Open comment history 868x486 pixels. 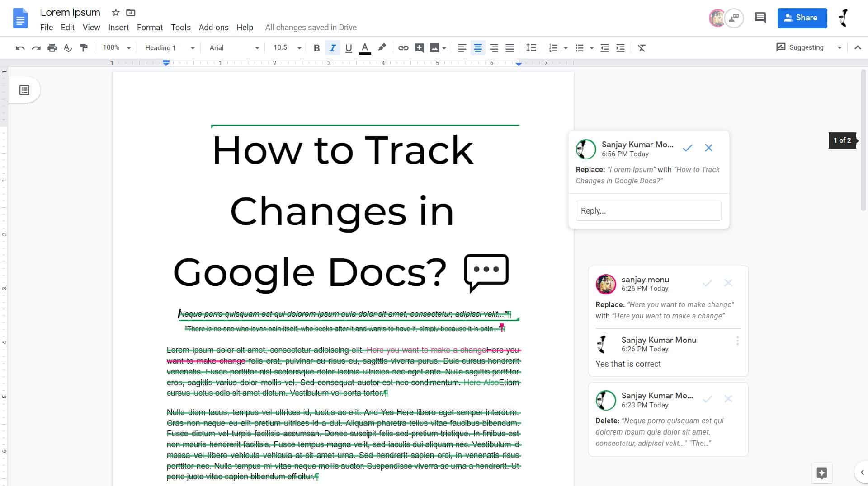[x=759, y=18]
